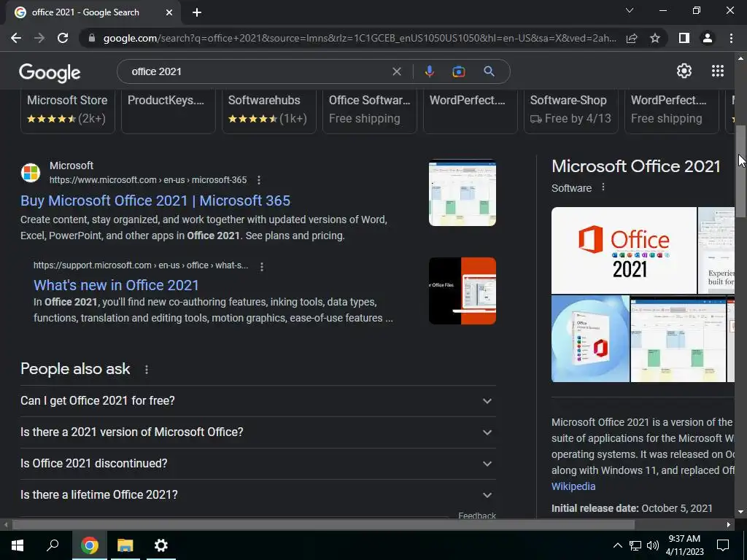Go back to the previous page

[x=16, y=38]
